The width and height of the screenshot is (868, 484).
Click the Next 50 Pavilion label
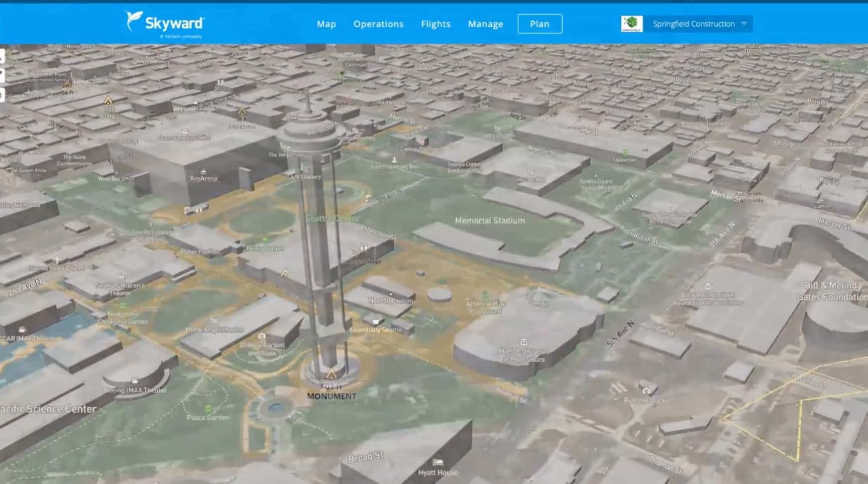click(x=391, y=301)
